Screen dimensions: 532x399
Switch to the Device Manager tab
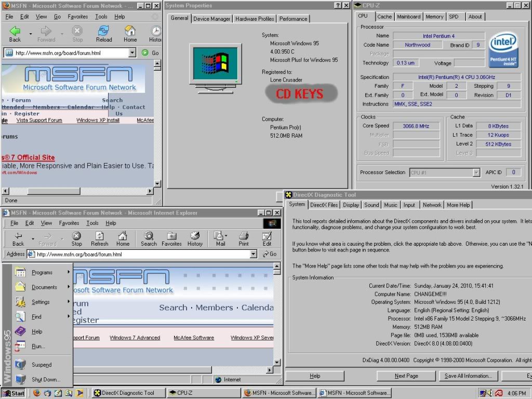tap(212, 19)
